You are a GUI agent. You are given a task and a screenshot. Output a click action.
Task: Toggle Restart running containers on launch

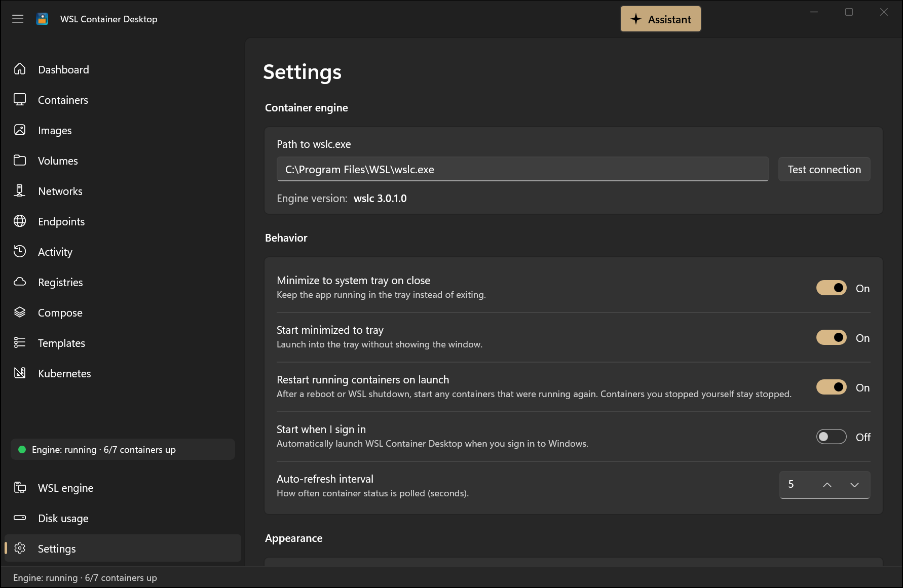pos(831,387)
